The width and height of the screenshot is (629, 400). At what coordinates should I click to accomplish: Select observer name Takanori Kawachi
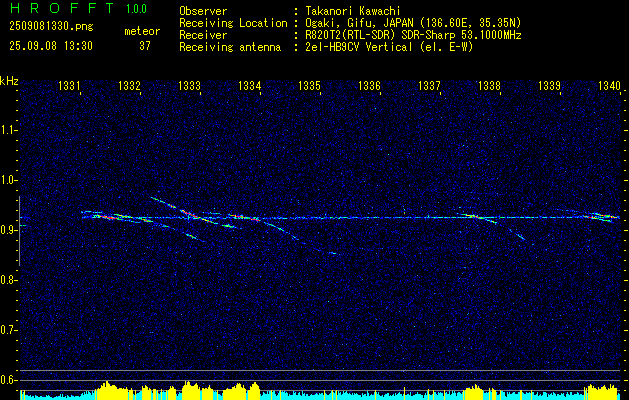point(353,11)
